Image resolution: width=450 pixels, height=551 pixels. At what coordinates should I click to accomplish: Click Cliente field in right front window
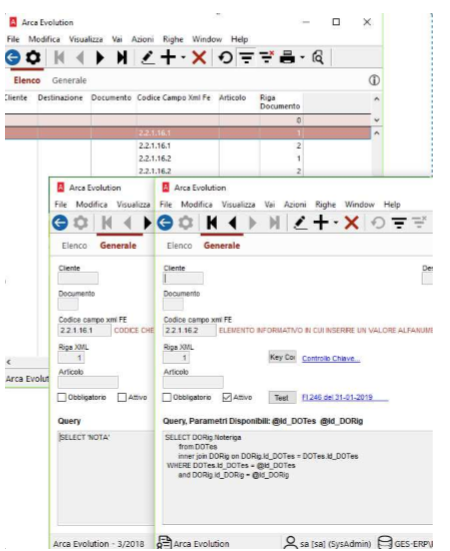pos(183,279)
